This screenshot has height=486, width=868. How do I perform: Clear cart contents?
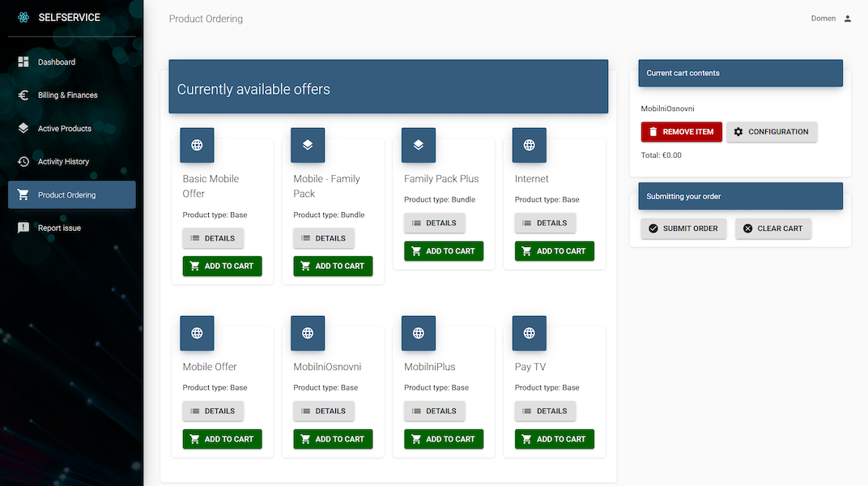773,228
